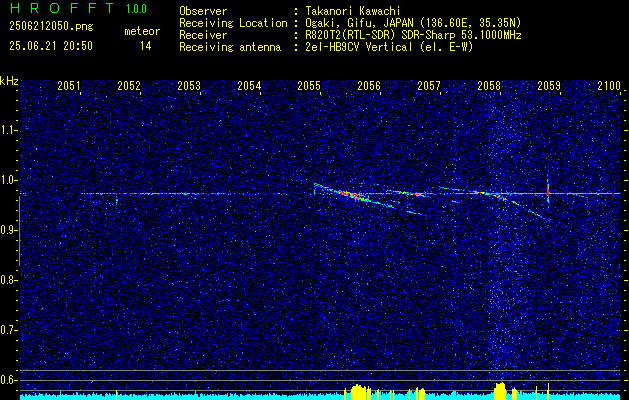The width and height of the screenshot is (629, 400).
Task: Click the 2051 time axis marker
Action: tap(69, 85)
